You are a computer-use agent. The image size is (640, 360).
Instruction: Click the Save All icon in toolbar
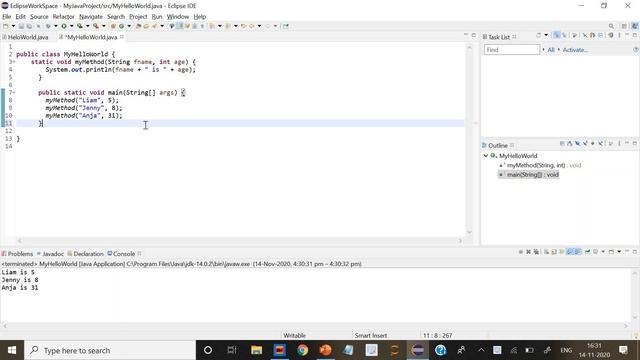(29, 26)
